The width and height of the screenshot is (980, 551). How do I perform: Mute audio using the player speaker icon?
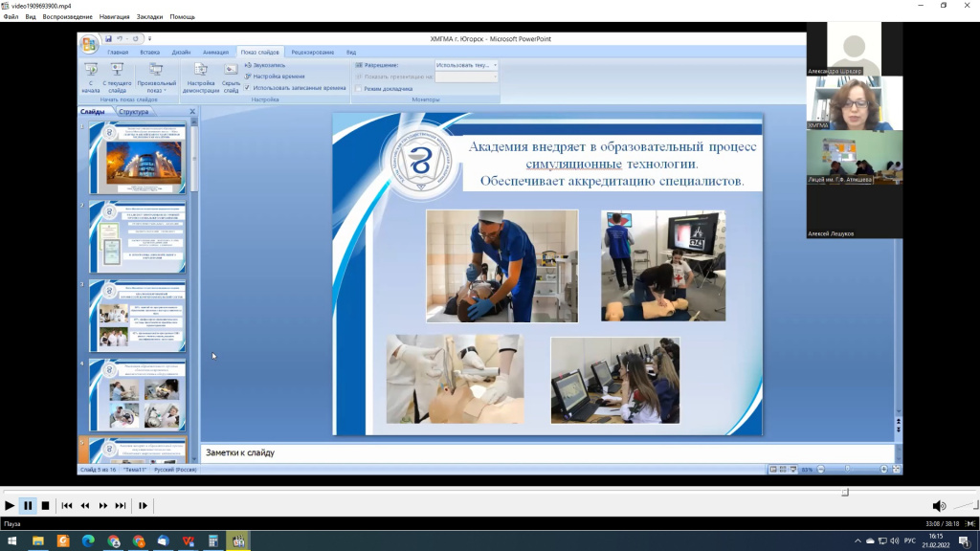point(939,506)
